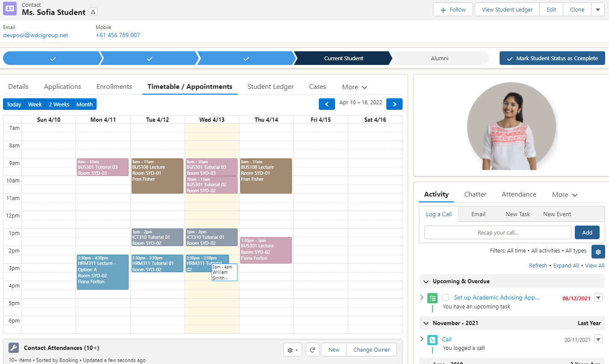Open the Chatter tab in the activity panel
This screenshot has height=364, width=609.
pyautogui.click(x=475, y=194)
